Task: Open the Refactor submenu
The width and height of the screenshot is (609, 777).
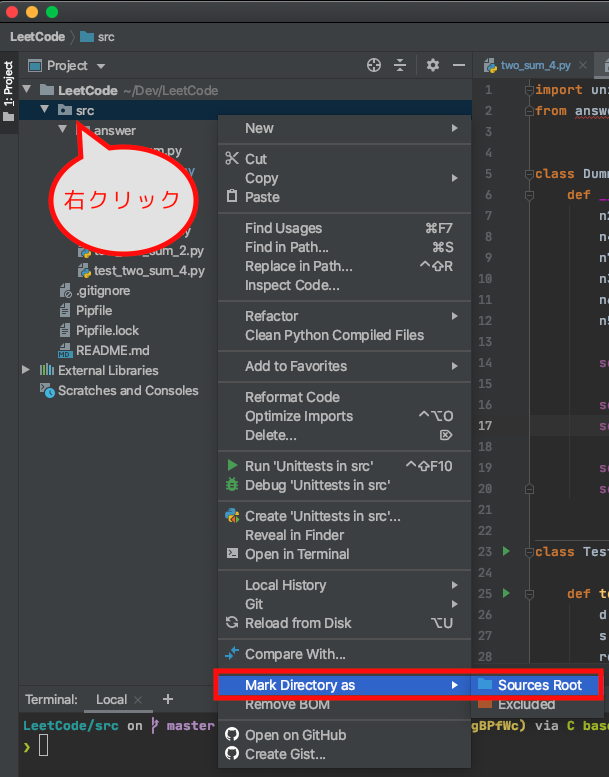Action: 344,316
